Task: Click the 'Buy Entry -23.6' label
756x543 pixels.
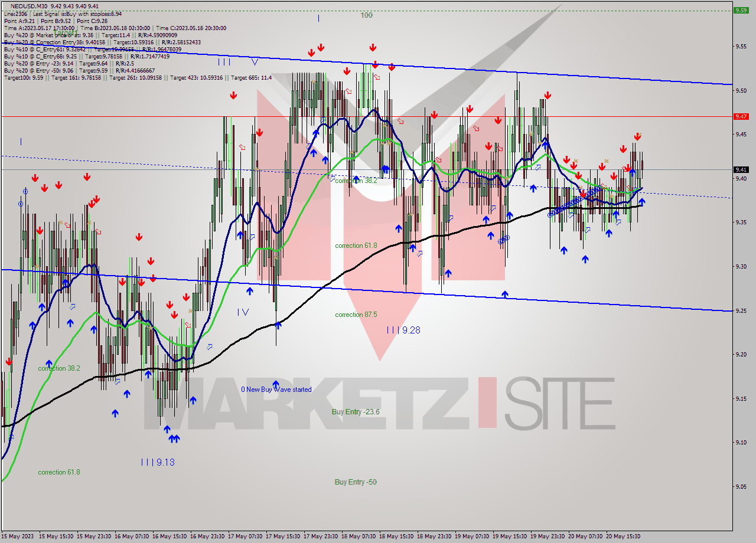Action: tap(356, 411)
